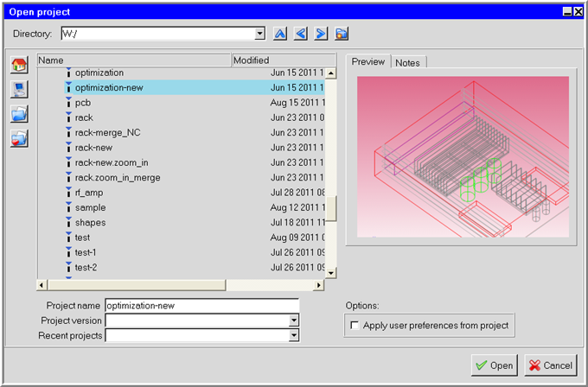The width and height of the screenshot is (588, 387).
Task: Click the project icon beside pcb
Action: pyautogui.click(x=68, y=102)
